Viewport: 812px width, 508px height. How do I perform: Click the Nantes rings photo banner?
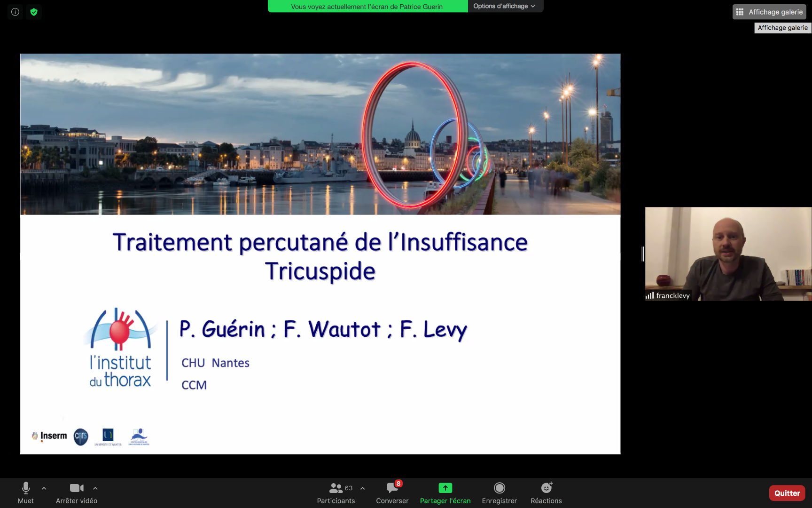coord(320,134)
